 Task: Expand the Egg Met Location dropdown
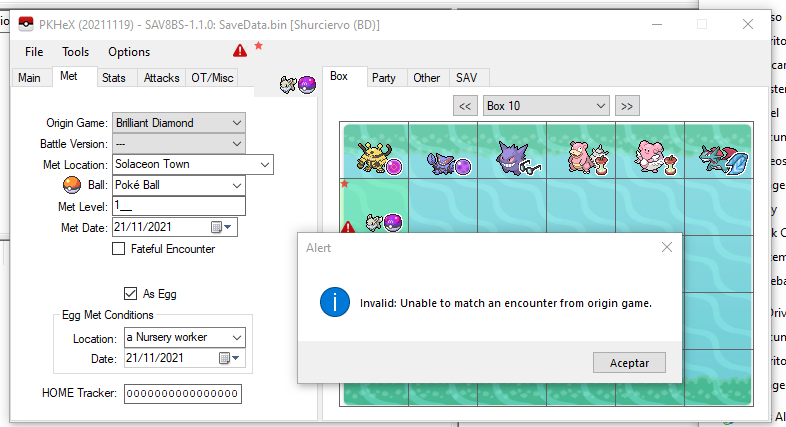click(x=237, y=337)
